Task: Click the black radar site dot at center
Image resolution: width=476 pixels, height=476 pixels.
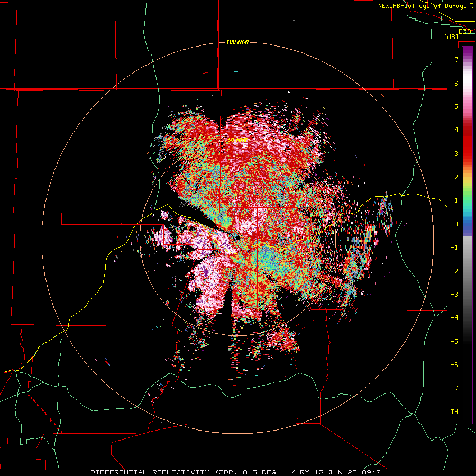Action: pyautogui.click(x=237, y=237)
